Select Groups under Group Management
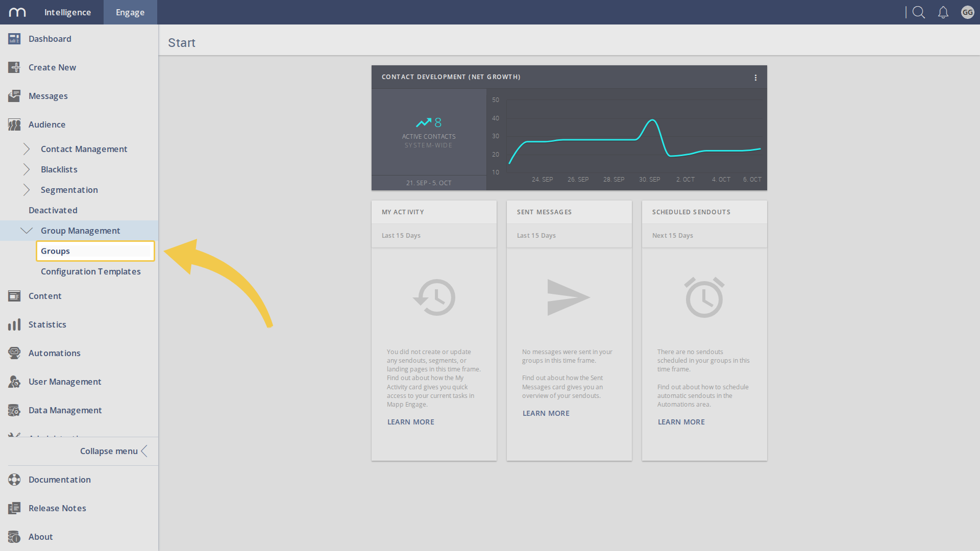Screen dimensions: 980x551 point(95,251)
